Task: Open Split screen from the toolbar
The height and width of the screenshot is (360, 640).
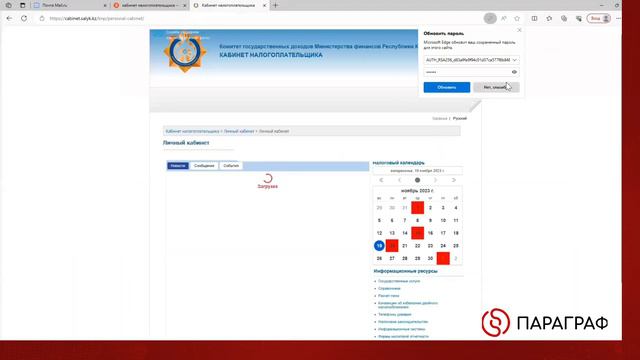Action: (534, 18)
